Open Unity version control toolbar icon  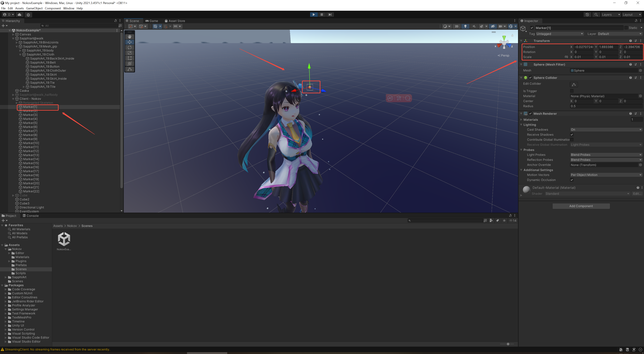click(x=28, y=15)
